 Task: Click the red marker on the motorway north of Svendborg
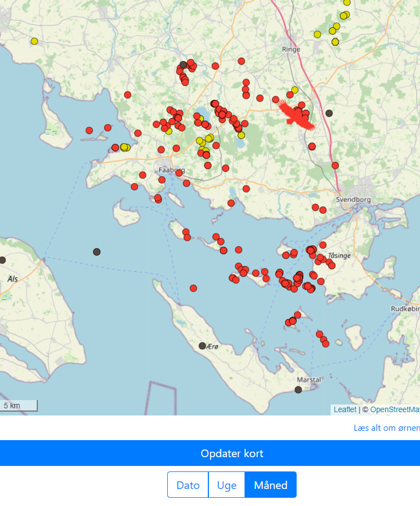point(335,166)
